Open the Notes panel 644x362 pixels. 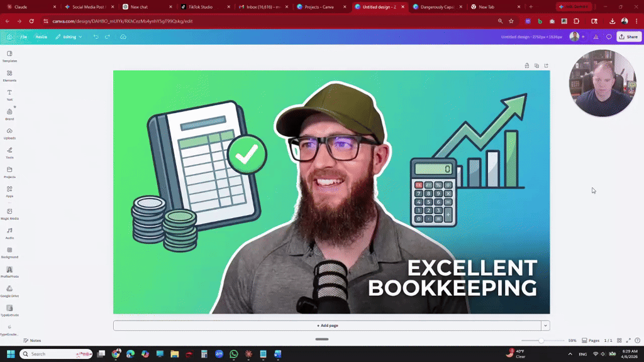click(32, 340)
